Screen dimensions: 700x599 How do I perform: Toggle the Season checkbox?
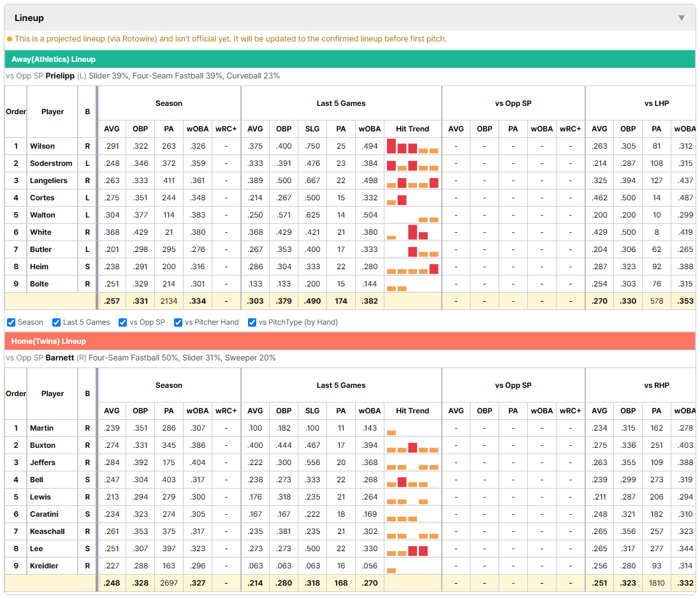coord(11,323)
